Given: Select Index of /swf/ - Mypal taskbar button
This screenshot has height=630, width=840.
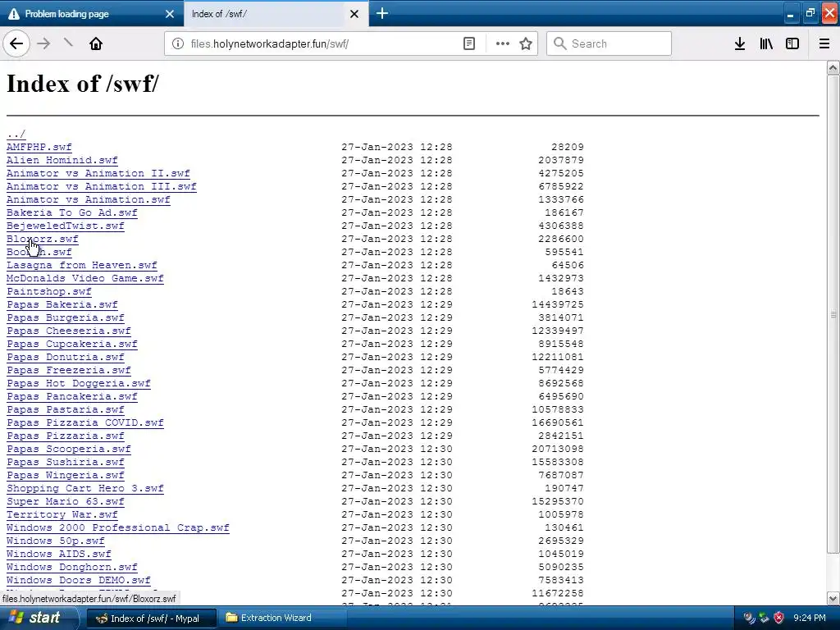Looking at the screenshot, I should tap(152, 619).
